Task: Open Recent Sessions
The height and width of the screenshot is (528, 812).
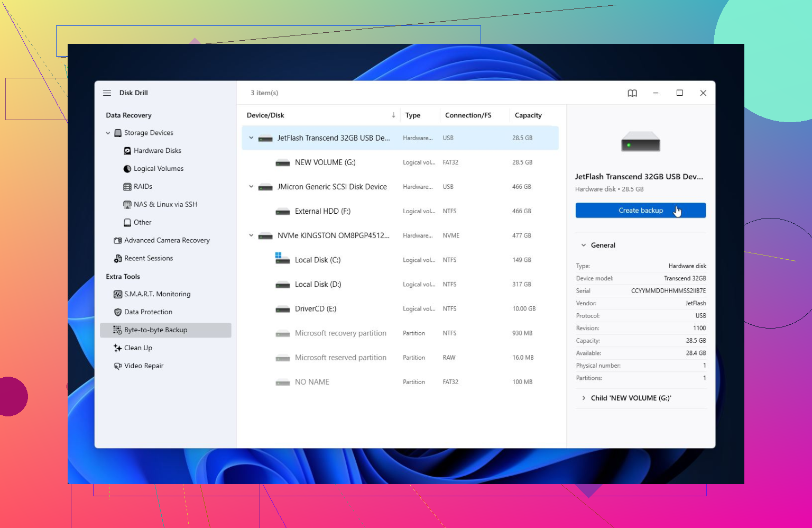Action: coord(149,259)
